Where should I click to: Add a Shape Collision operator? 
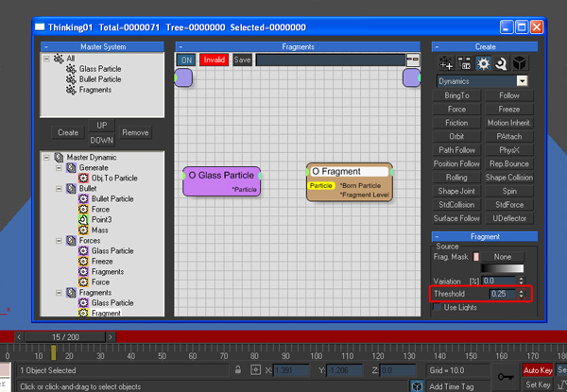coord(509,178)
